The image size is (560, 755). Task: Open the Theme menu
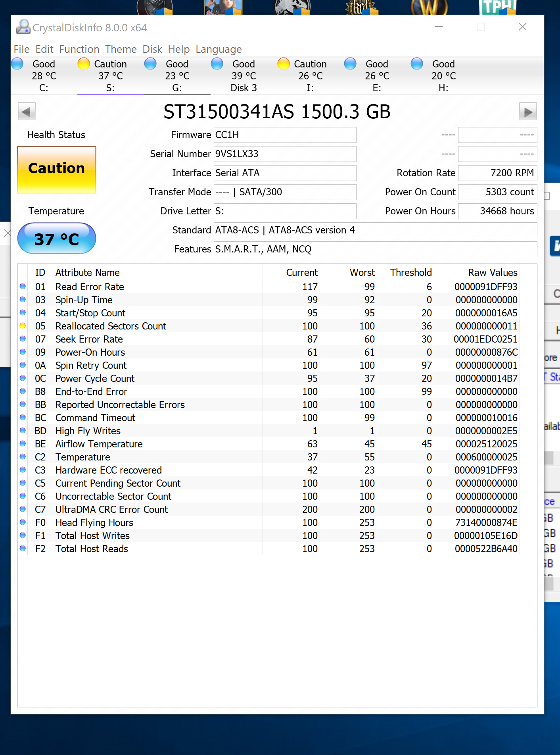click(121, 49)
